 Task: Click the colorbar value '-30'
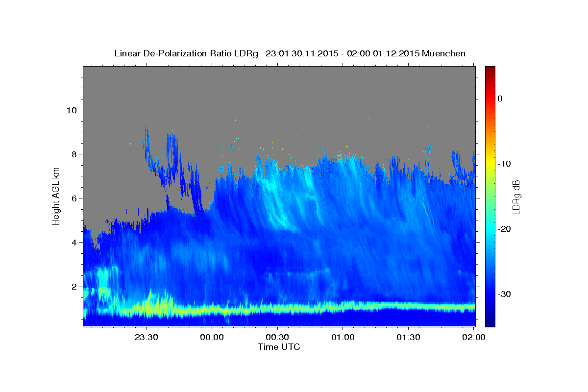(x=505, y=294)
